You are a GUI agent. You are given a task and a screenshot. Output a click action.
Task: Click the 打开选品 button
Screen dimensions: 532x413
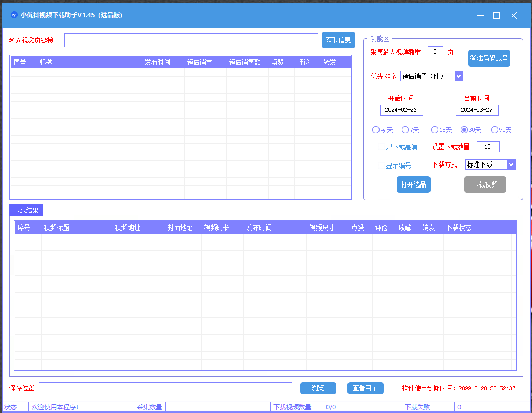click(413, 184)
